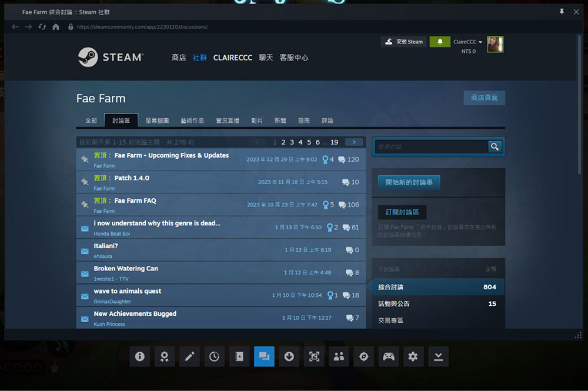
Task: Click the next page arrow in pagination
Action: pos(354,142)
